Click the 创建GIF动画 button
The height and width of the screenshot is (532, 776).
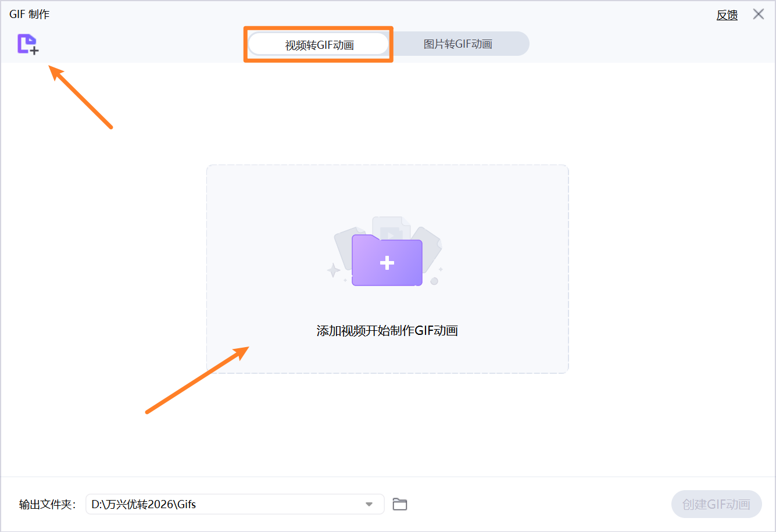click(x=716, y=504)
